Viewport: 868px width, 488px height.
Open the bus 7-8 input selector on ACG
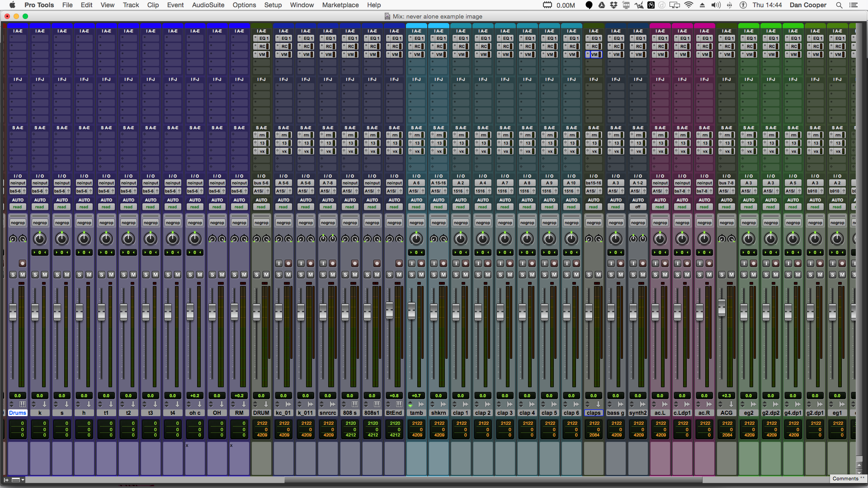point(726,183)
